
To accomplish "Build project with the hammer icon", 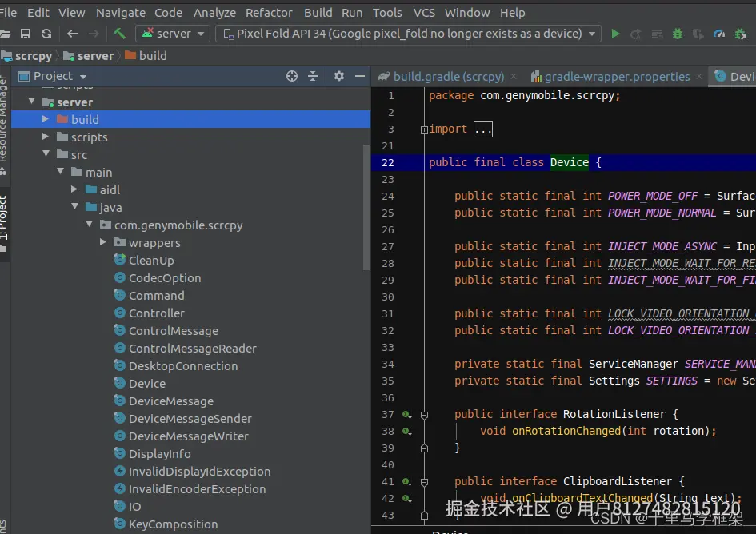I will coord(119,34).
